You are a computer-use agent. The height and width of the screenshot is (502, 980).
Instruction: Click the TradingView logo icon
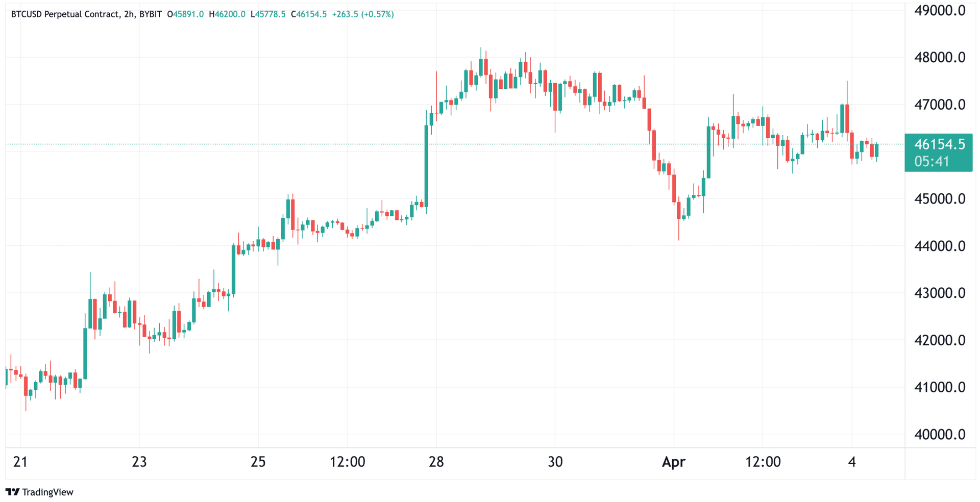click(12, 492)
